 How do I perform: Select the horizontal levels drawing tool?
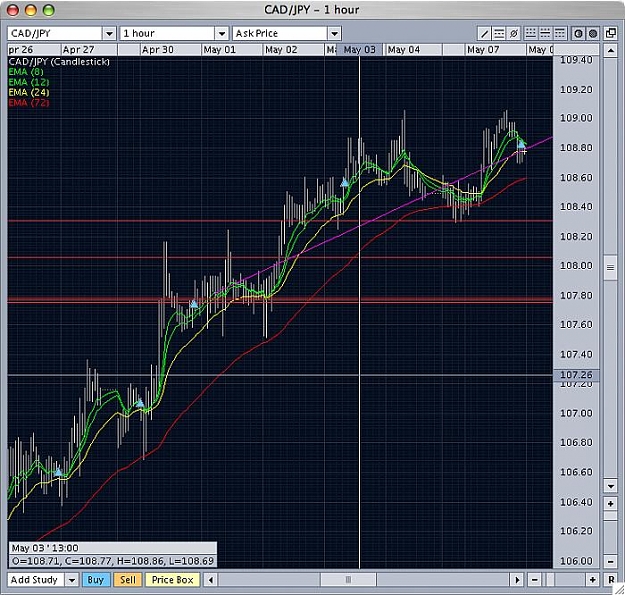(499, 33)
